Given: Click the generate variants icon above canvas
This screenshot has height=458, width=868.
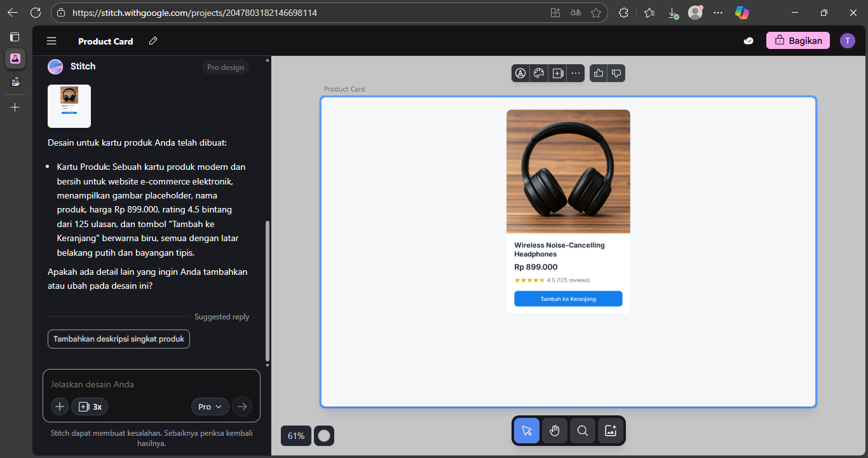Looking at the screenshot, I should click(557, 73).
